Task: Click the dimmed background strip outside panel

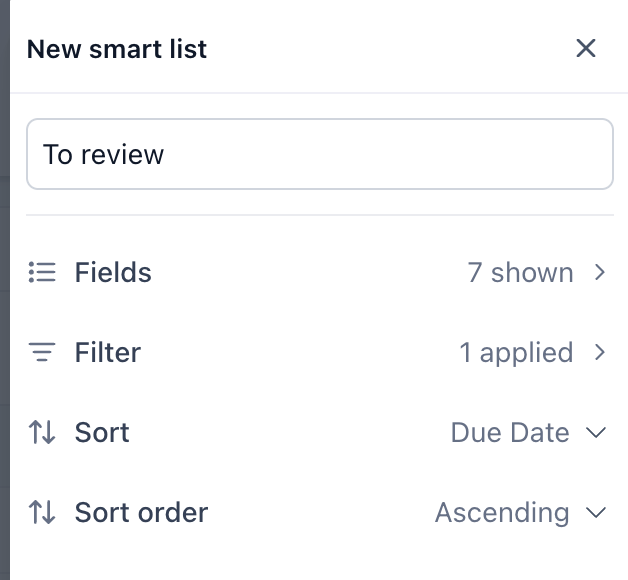Action: (x=5, y=290)
